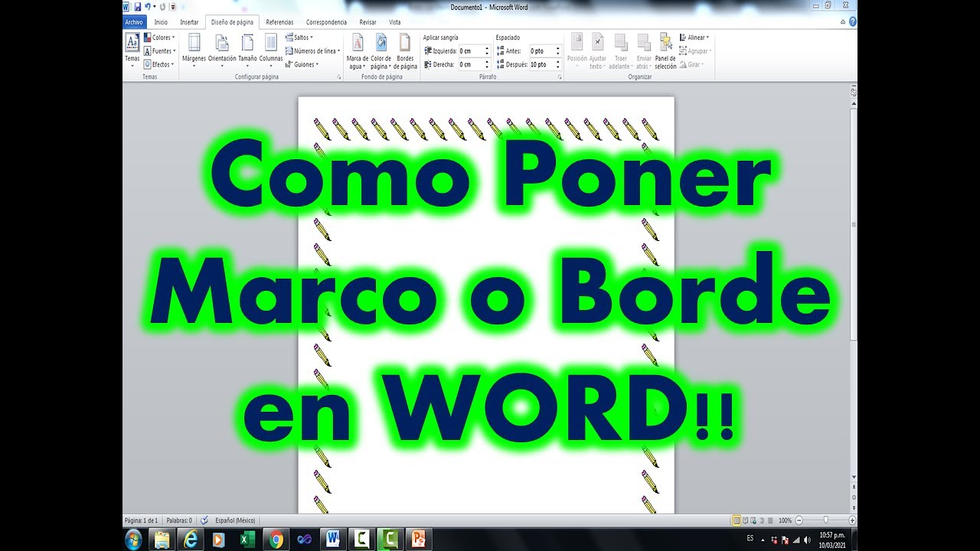Click the zoom in plus button
Image resolution: width=980 pixels, height=551 pixels.
[852, 520]
